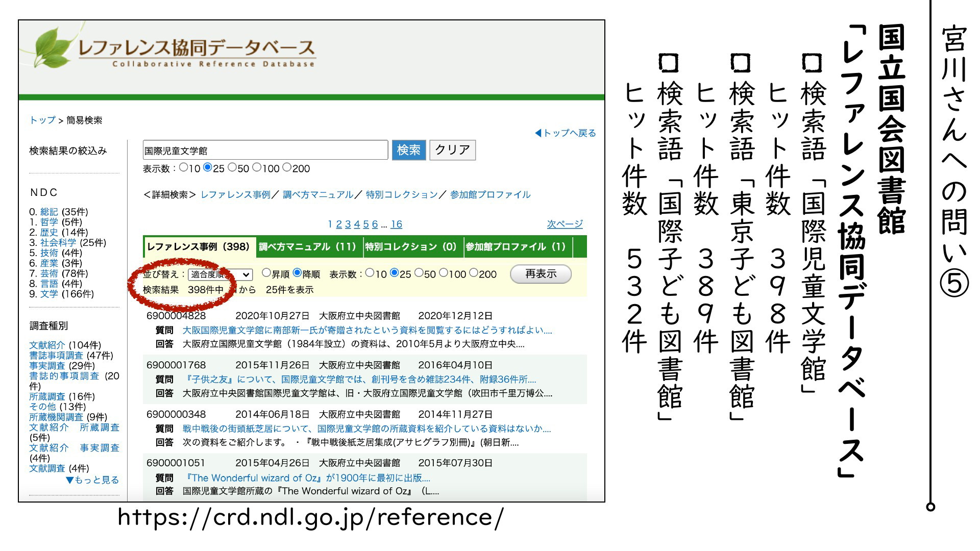Image resolution: width=980 pixels, height=551 pixels.
Task: Focus the search field containing 国際児童文学館
Action: click(x=265, y=150)
